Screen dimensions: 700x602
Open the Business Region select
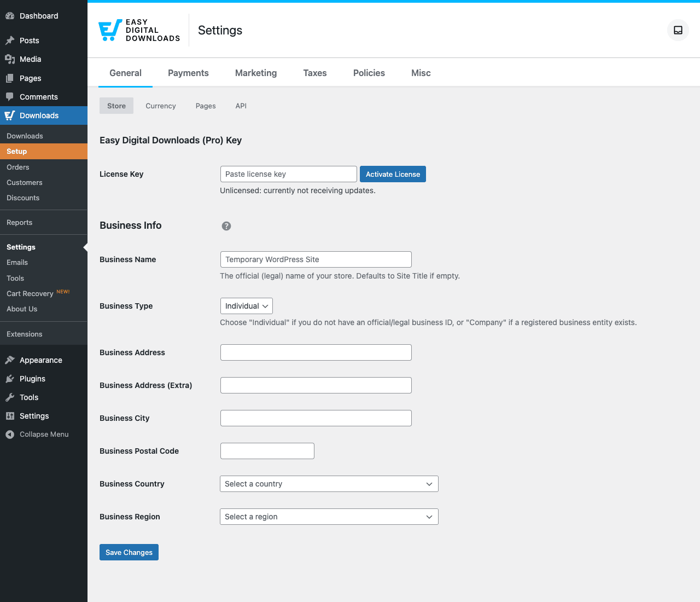329,517
